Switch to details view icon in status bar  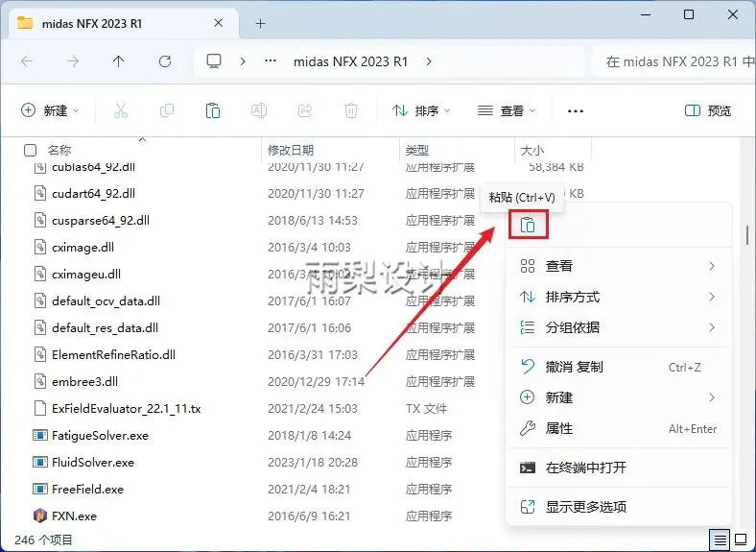[x=720, y=540]
